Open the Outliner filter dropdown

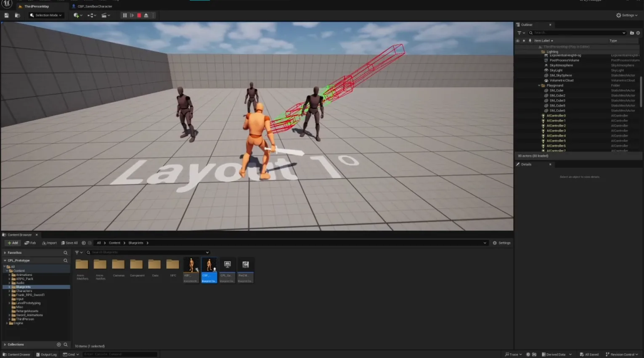521,33
